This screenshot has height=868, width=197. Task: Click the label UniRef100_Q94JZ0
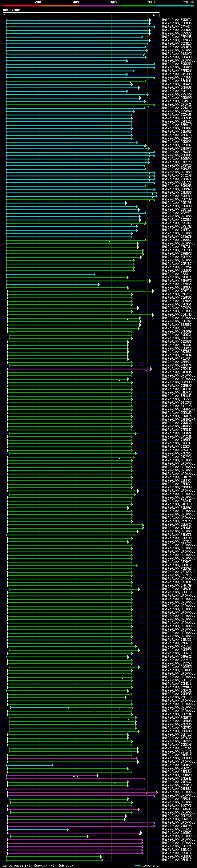point(177,108)
